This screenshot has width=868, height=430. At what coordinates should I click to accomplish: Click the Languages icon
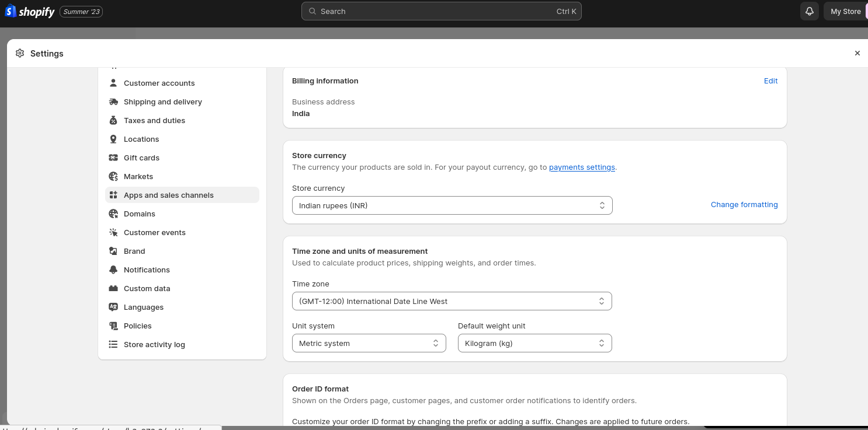(x=113, y=307)
